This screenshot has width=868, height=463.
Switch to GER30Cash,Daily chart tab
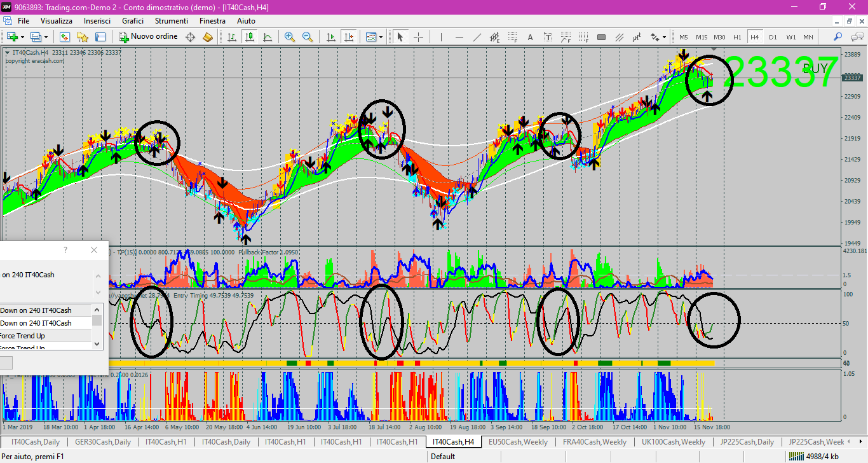coord(103,442)
